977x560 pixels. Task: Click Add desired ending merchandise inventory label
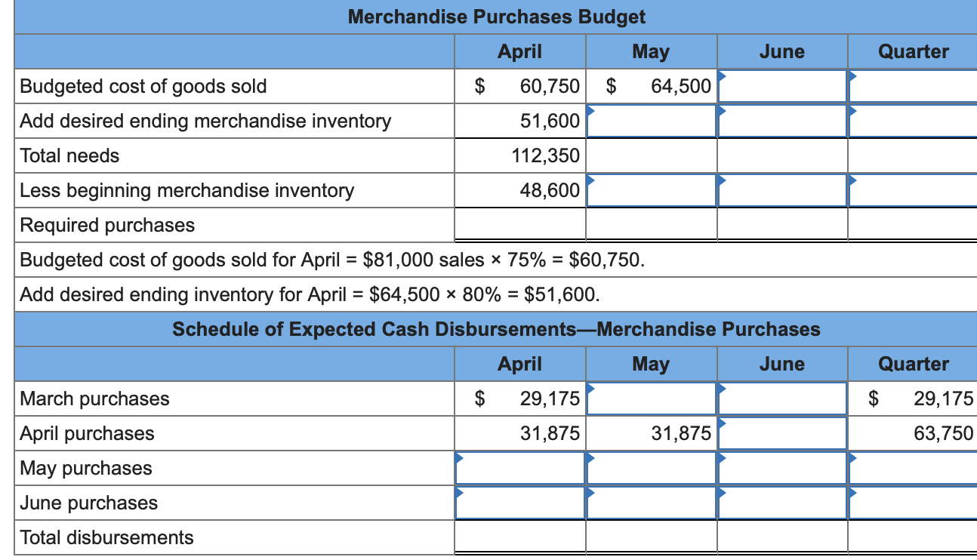[205, 122]
